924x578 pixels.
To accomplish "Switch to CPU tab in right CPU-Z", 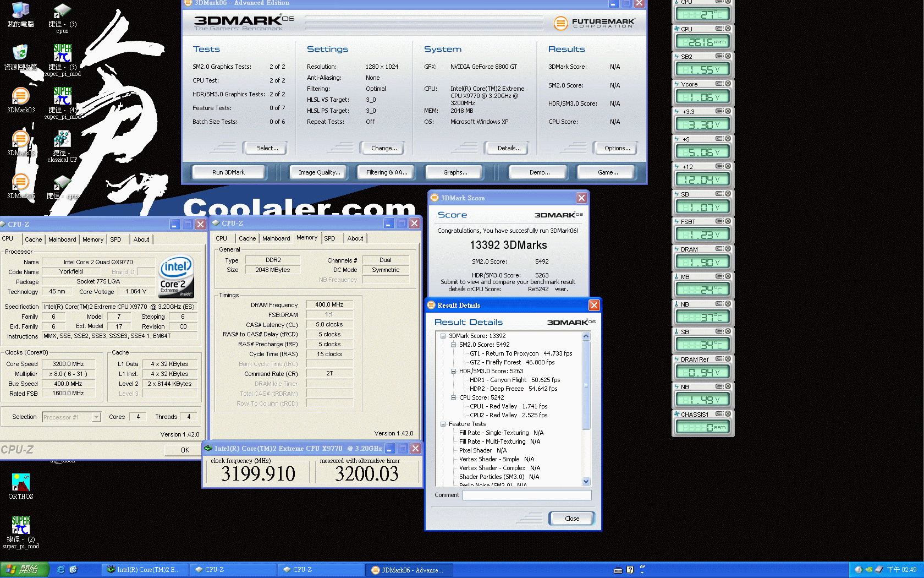I will 222,238.
